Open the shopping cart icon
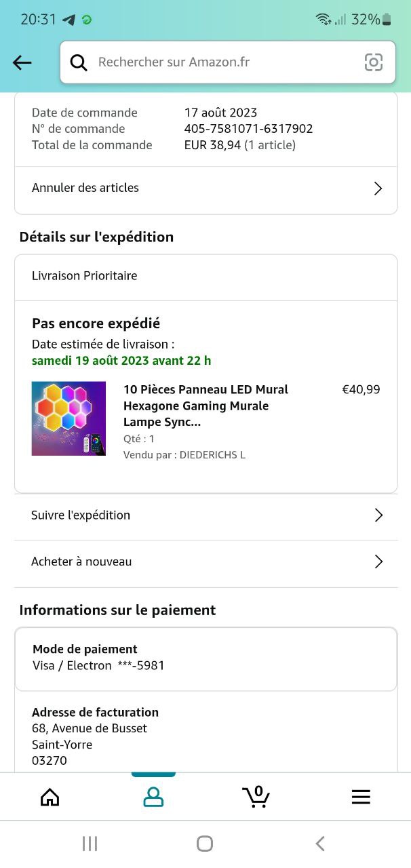 click(x=256, y=797)
